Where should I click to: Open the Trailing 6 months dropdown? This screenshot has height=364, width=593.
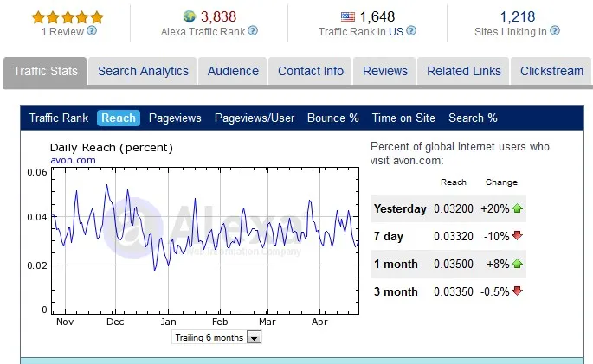pos(216,337)
